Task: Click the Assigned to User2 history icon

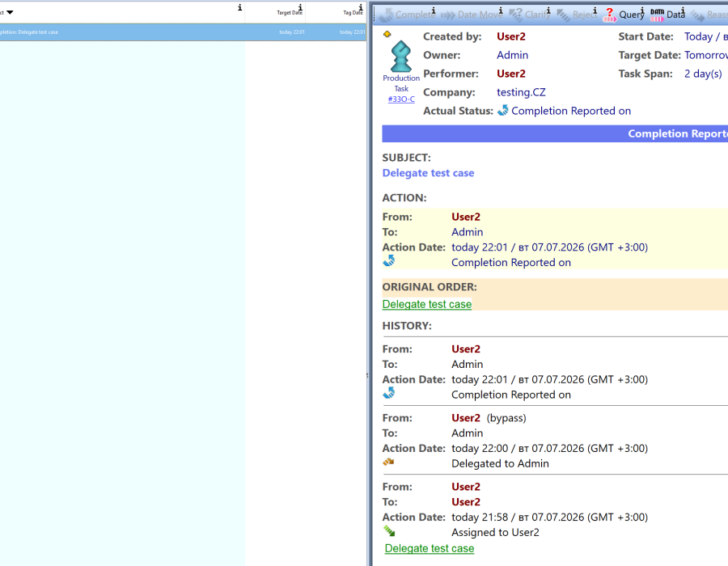Action: 388,530
